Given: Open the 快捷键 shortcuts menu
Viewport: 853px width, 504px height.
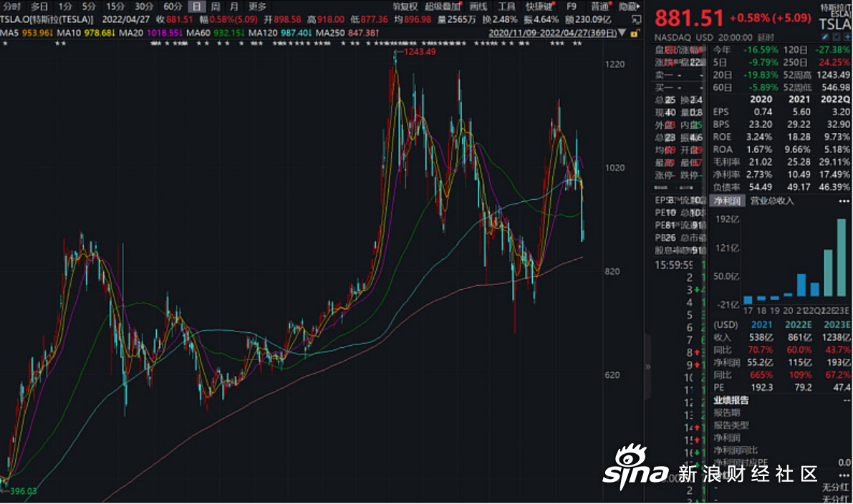Looking at the screenshot, I should pyautogui.click(x=539, y=6).
